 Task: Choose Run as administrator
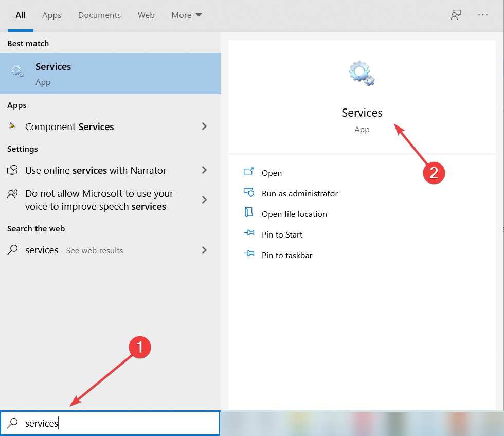click(x=299, y=193)
